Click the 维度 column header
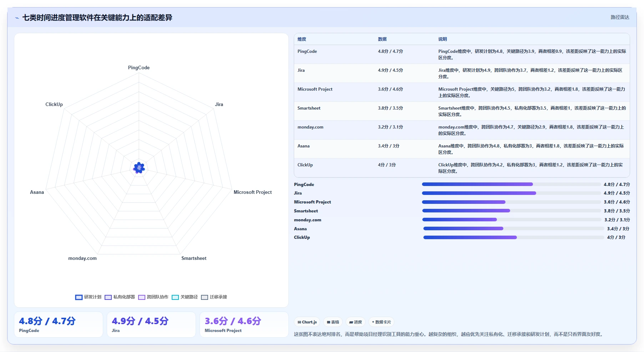Viewport: 644px width, 352px height. [x=302, y=39]
